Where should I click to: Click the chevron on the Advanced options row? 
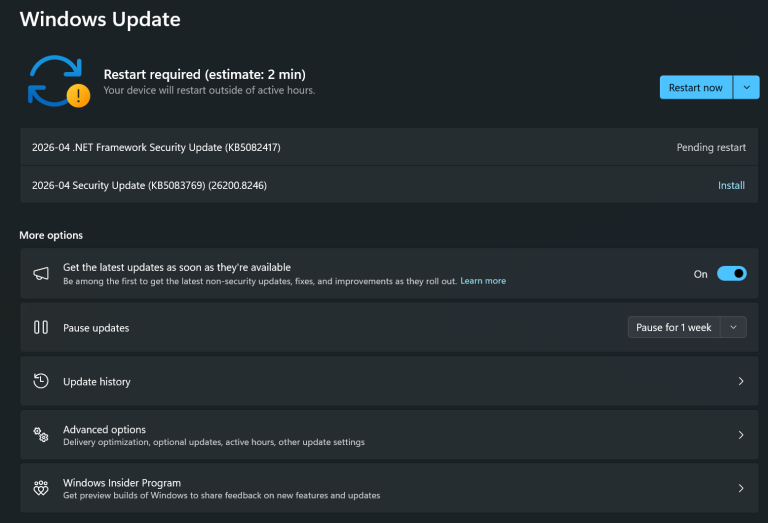741,435
